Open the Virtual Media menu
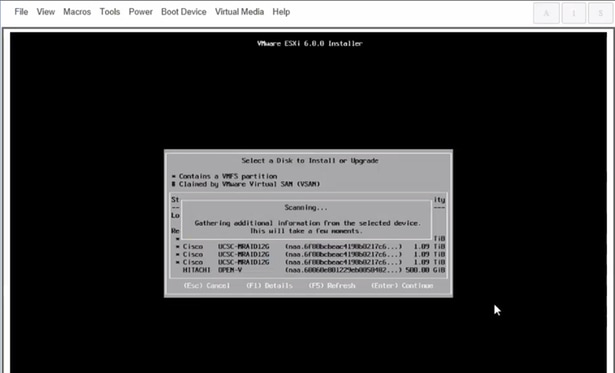This screenshot has height=373, width=615. click(x=239, y=12)
